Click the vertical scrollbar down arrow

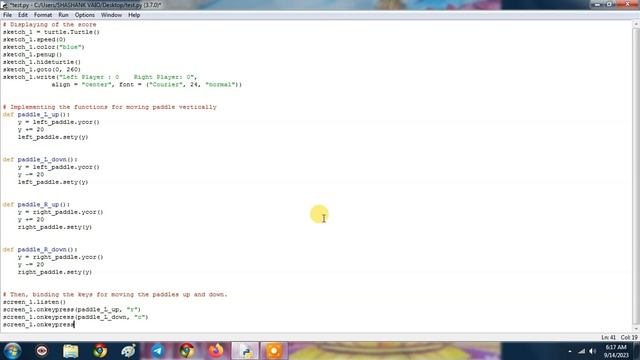tap(636, 329)
